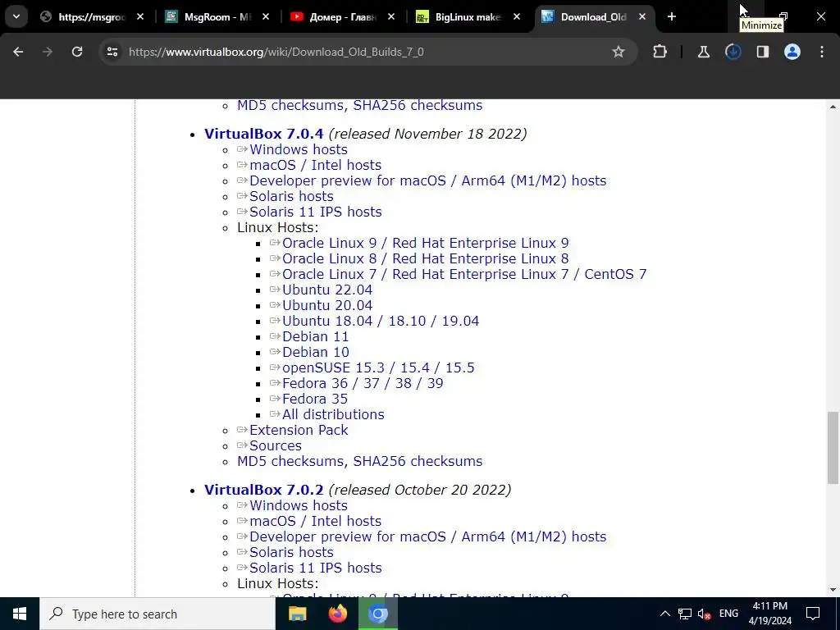The height and width of the screenshot is (630, 840).
Task: Download Debian 11 package
Action: (x=315, y=336)
